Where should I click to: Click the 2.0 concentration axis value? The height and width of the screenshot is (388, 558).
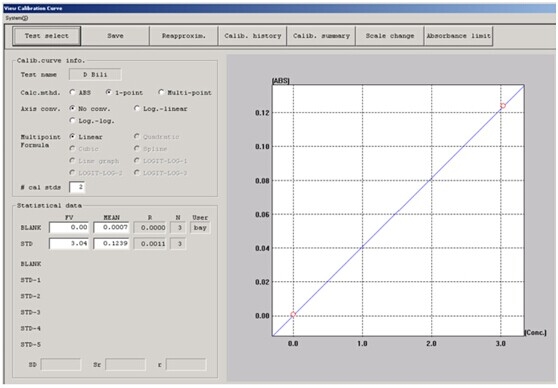pyautogui.click(x=431, y=344)
